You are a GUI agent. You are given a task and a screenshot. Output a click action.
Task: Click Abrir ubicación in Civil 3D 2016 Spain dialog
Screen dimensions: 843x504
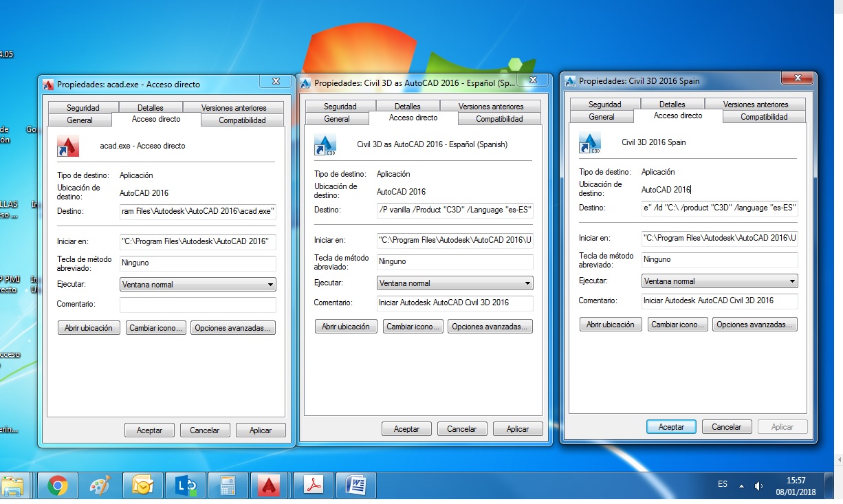611,325
